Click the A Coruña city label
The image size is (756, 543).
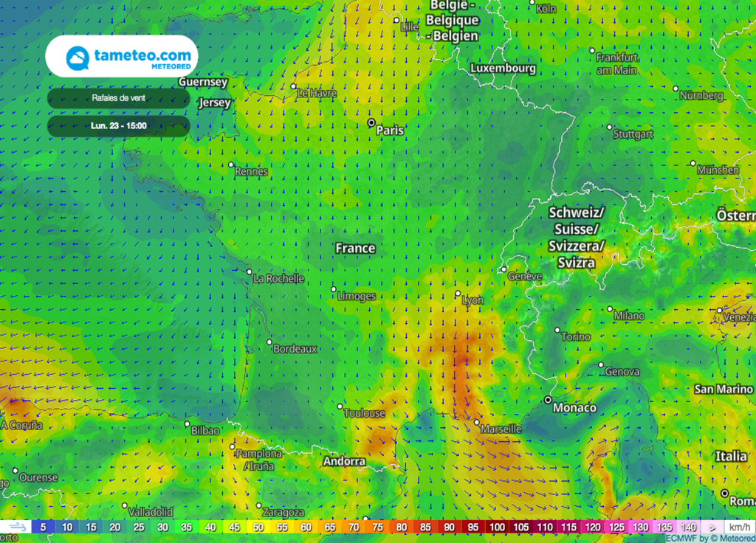[x=21, y=426]
